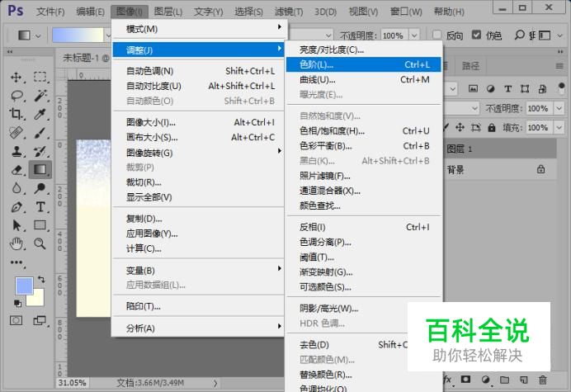
Task: Switch to the 路径 paths tab
Action: [470, 66]
